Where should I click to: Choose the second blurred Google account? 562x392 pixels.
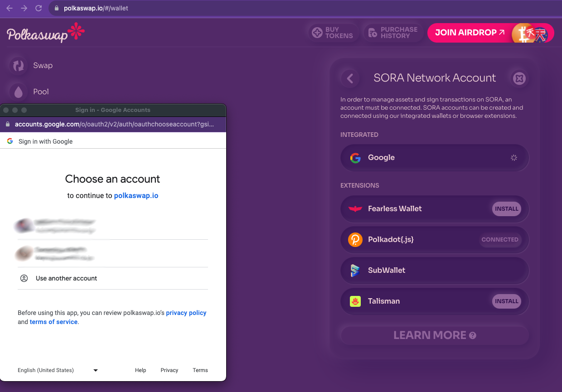coord(113,254)
